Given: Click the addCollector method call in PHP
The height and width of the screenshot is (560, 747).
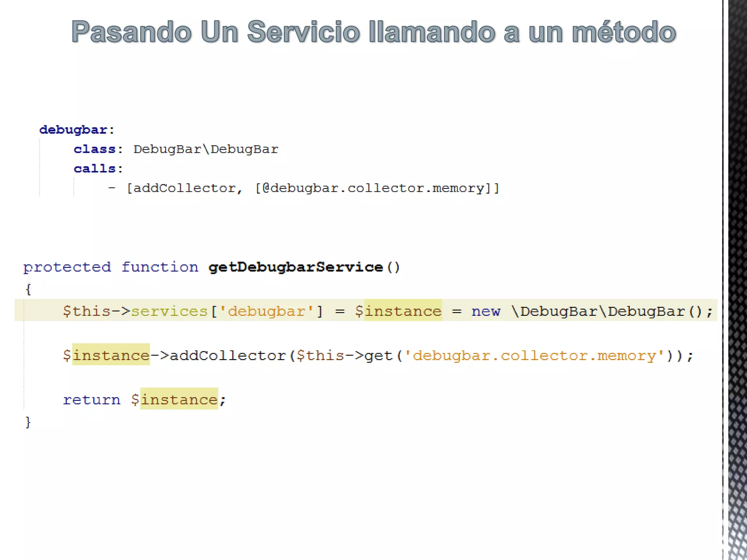Looking at the screenshot, I should 228,355.
